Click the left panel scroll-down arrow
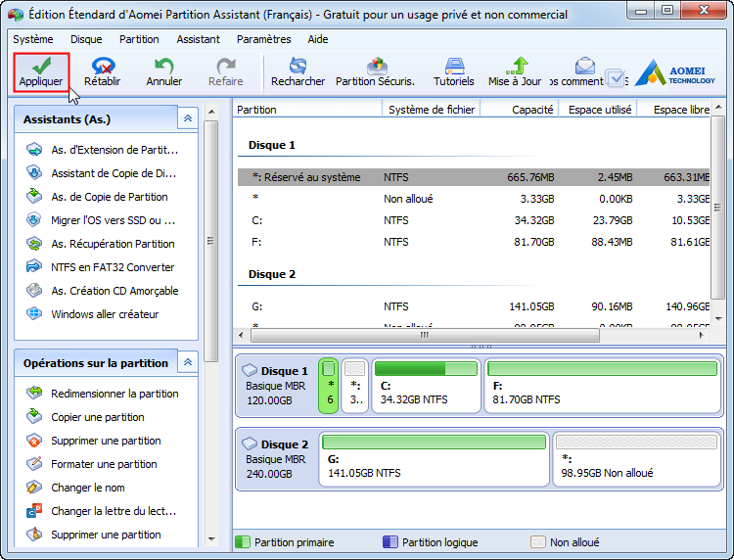 pyautogui.click(x=211, y=539)
